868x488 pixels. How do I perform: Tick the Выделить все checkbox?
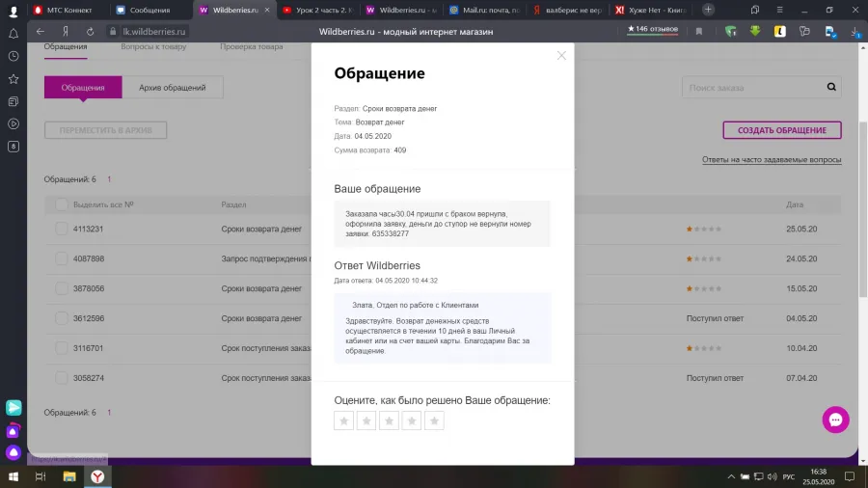(62, 204)
